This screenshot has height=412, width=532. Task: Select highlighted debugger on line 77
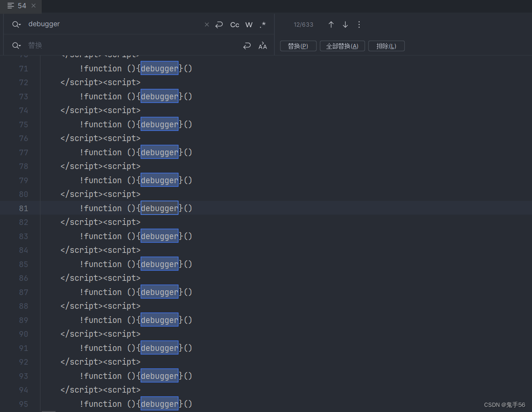[x=160, y=152]
